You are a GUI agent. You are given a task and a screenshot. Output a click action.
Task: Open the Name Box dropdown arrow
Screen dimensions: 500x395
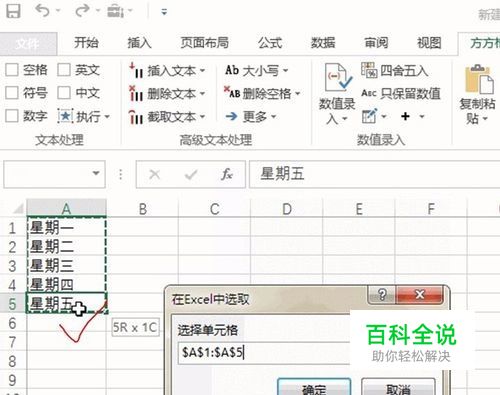[x=96, y=173]
